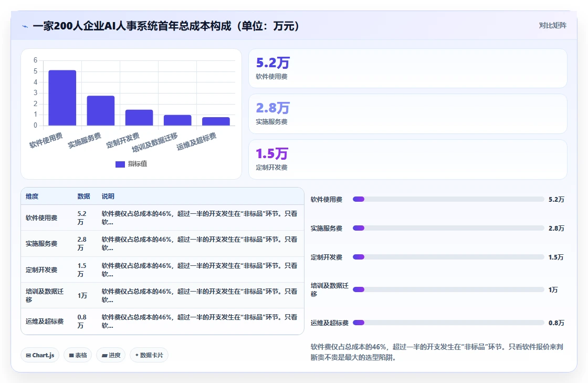Click the 维度 column header

click(x=32, y=196)
